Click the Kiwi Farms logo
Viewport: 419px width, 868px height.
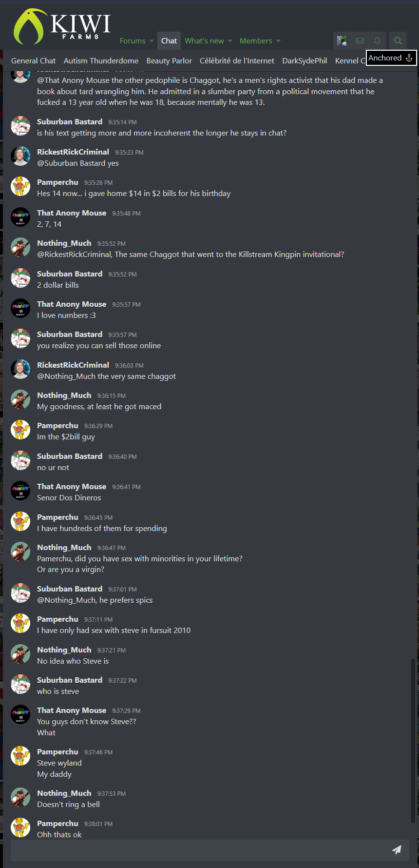pyautogui.click(x=62, y=27)
